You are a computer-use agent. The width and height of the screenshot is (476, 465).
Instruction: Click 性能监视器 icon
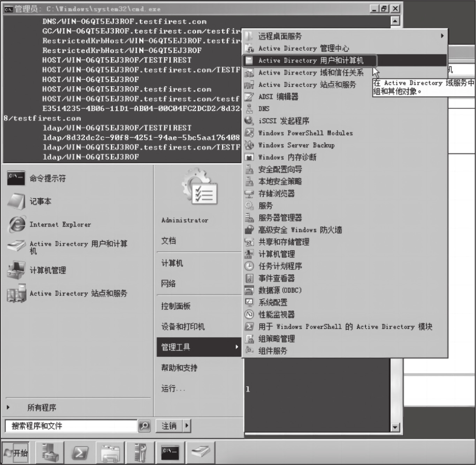[x=249, y=314]
